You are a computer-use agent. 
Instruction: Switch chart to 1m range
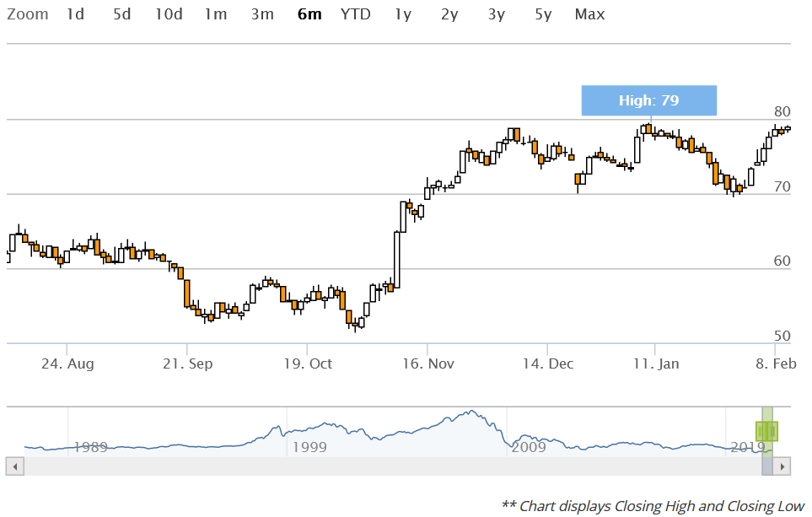[216, 14]
